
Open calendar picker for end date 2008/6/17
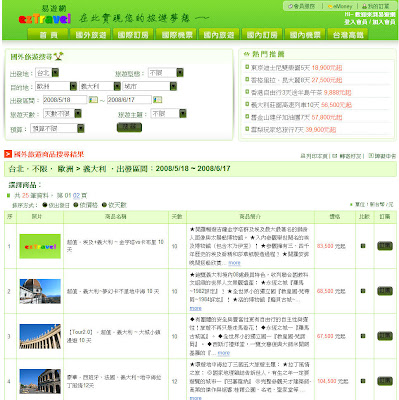(x=157, y=99)
